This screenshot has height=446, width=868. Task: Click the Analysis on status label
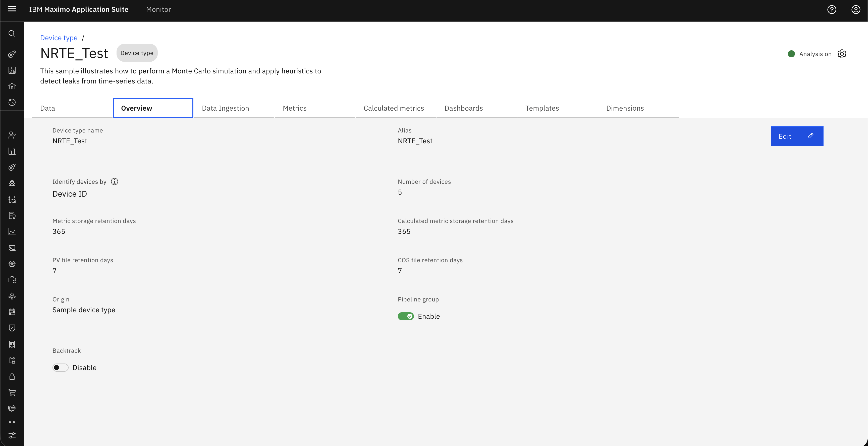[815, 54]
